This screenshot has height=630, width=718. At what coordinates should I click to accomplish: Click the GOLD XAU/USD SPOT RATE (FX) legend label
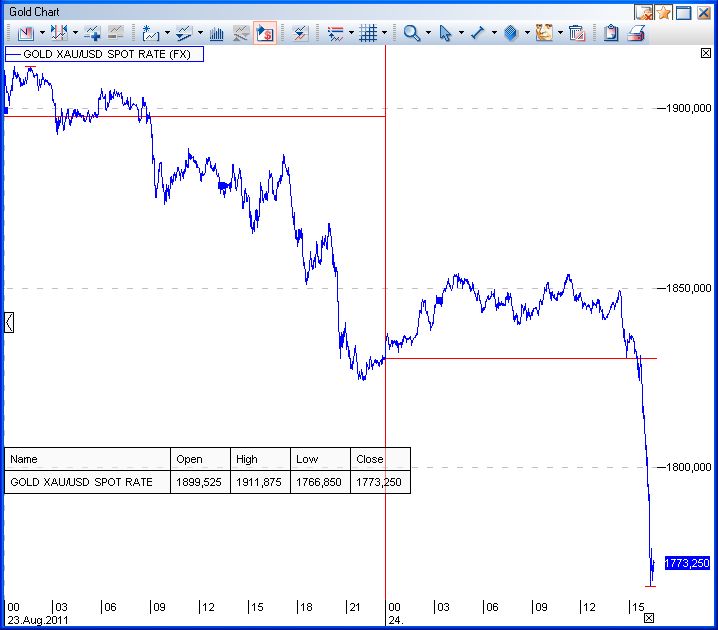coord(104,54)
